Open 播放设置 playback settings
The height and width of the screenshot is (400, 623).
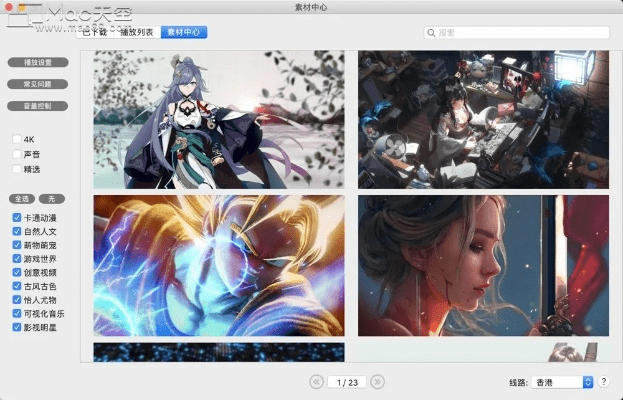click(x=38, y=62)
